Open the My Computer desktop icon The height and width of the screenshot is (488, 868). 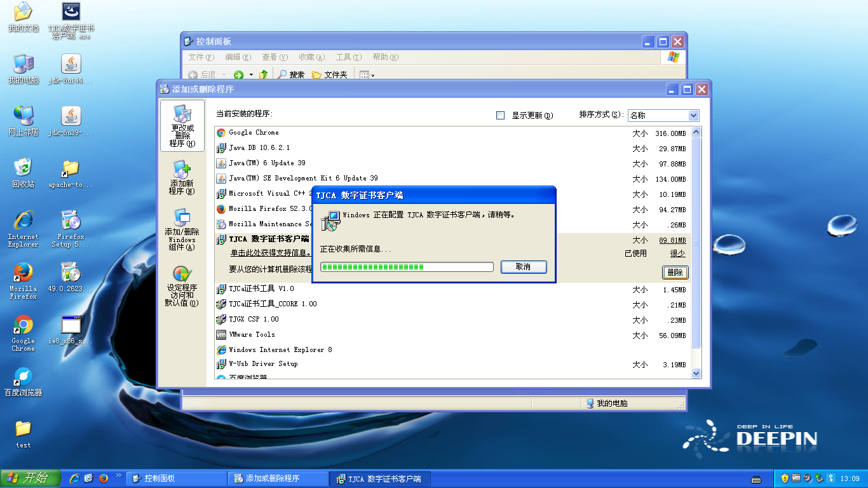(x=23, y=69)
